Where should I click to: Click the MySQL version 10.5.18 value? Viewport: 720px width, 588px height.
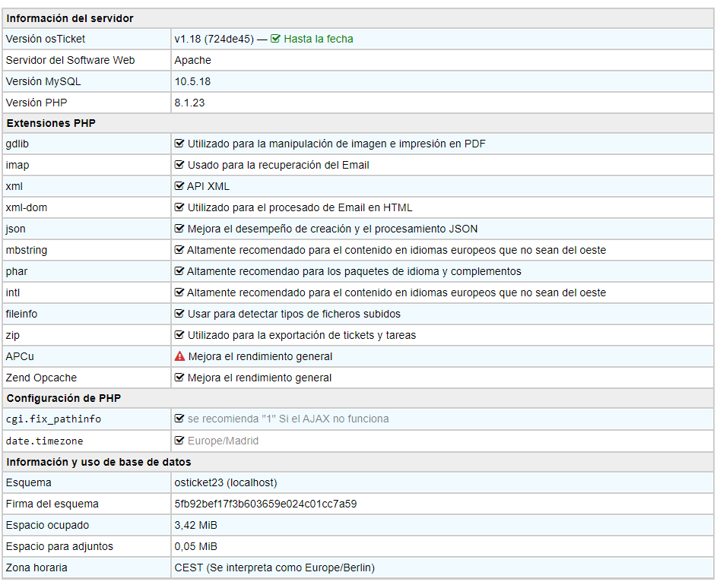pyautogui.click(x=192, y=81)
